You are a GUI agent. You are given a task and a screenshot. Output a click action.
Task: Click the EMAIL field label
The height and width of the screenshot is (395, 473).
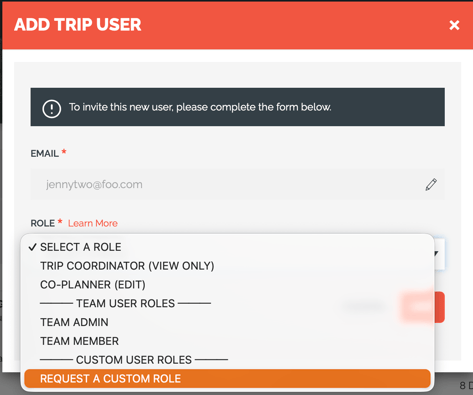click(45, 153)
